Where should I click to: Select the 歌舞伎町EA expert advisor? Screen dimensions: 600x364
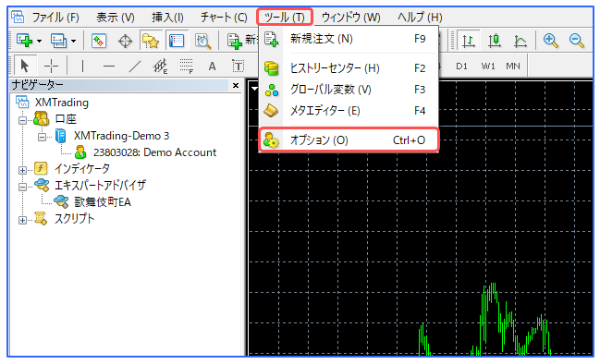point(103,202)
